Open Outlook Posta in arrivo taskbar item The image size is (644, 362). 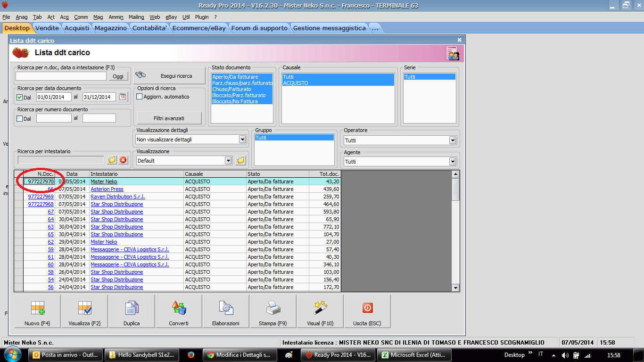[66, 355]
